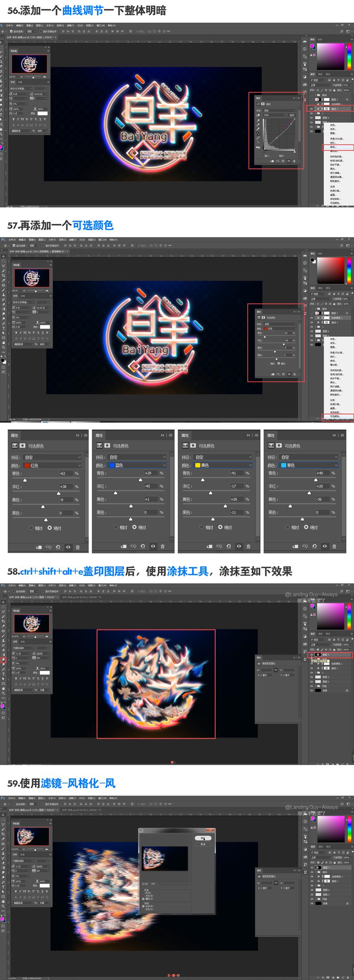Reset adjustment defaults in Yellows (黄色) panel
This screenshot has height=980, width=354.
click(229, 546)
